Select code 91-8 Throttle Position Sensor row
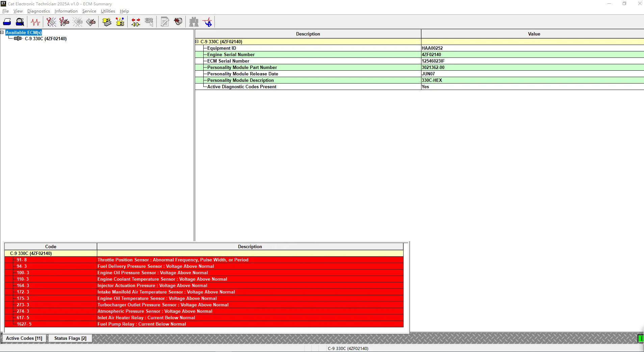Screen dimensions: 644x352 pos(204,260)
